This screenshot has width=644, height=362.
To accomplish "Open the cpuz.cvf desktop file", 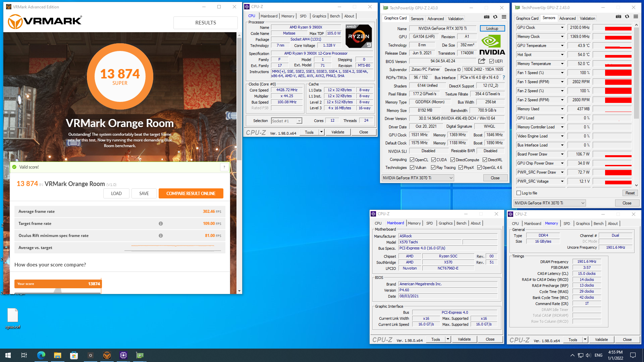I will [x=13, y=318].
